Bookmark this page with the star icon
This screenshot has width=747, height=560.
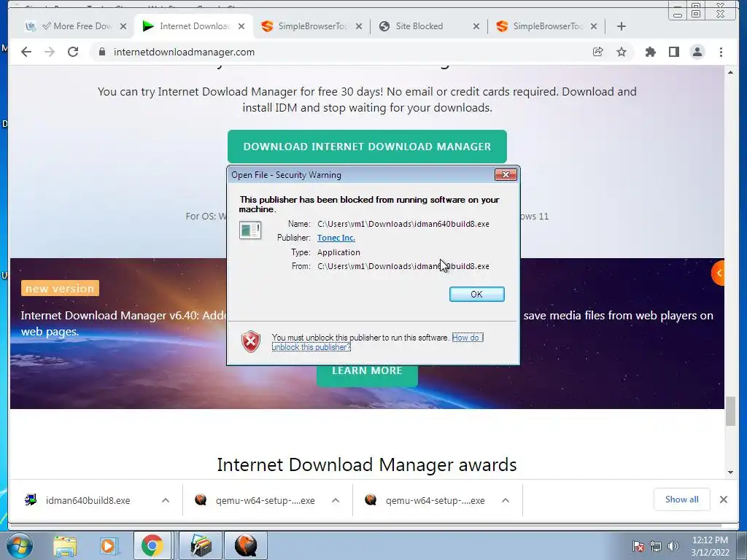point(622,52)
